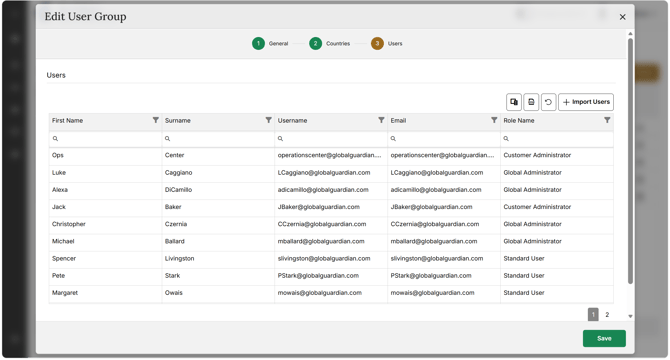Click the reset/refresh arrow icon
Screen dimensions: 670x360
click(548, 102)
